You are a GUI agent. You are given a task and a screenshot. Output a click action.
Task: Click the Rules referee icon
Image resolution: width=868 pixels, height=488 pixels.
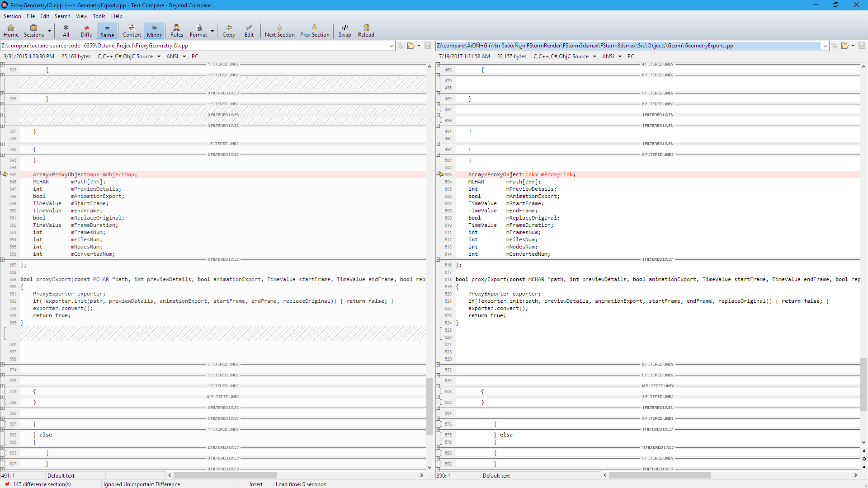click(x=176, y=30)
